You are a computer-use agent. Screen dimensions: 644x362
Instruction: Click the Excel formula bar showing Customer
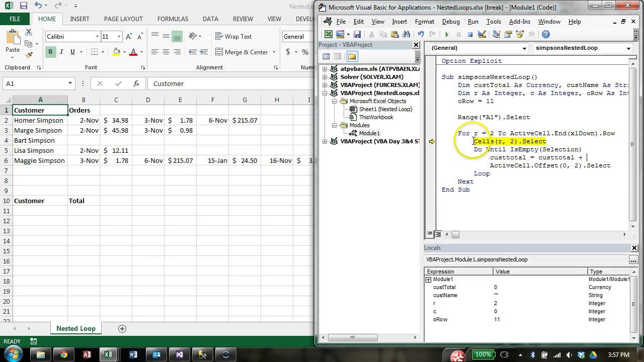(x=230, y=83)
